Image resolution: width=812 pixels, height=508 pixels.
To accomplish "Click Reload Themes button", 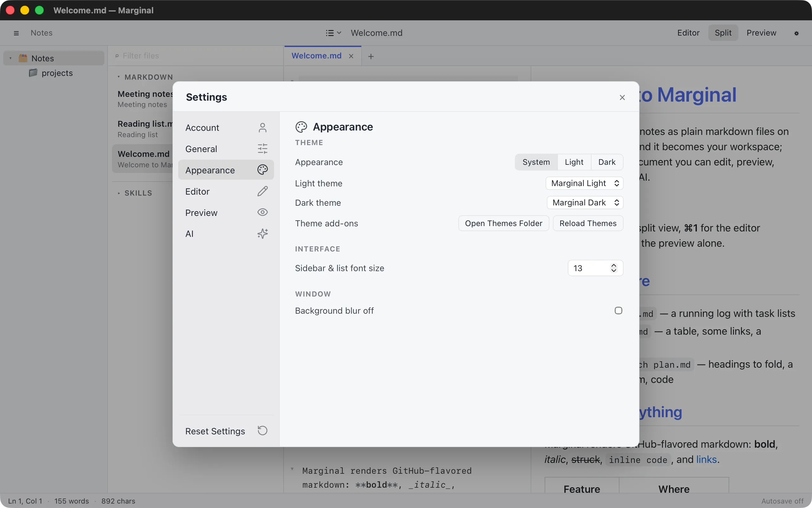I will click(x=588, y=224).
